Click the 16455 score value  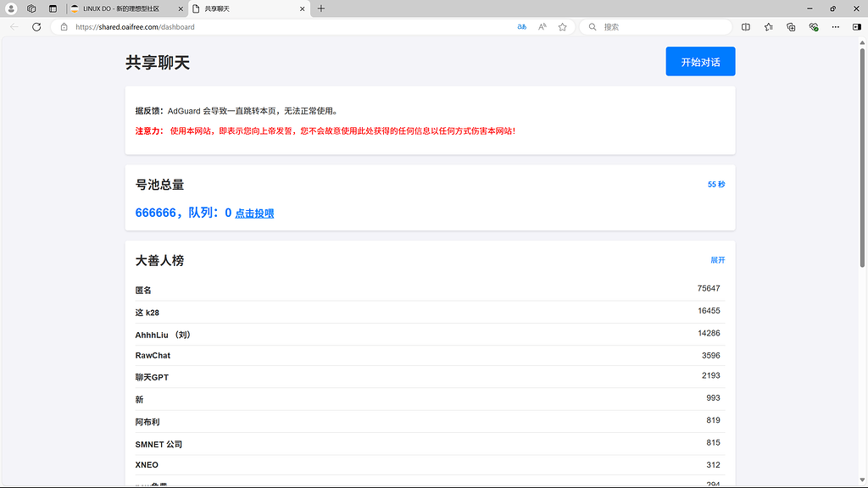(x=709, y=311)
